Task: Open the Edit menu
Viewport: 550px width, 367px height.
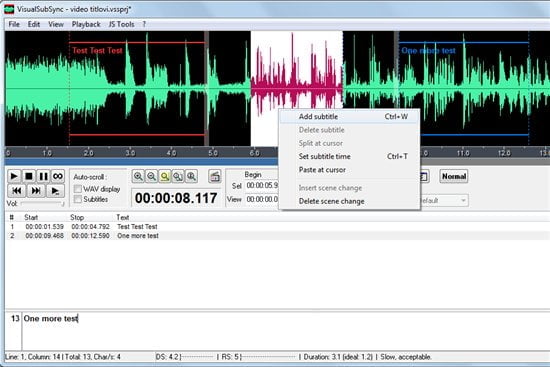Action: click(x=34, y=24)
